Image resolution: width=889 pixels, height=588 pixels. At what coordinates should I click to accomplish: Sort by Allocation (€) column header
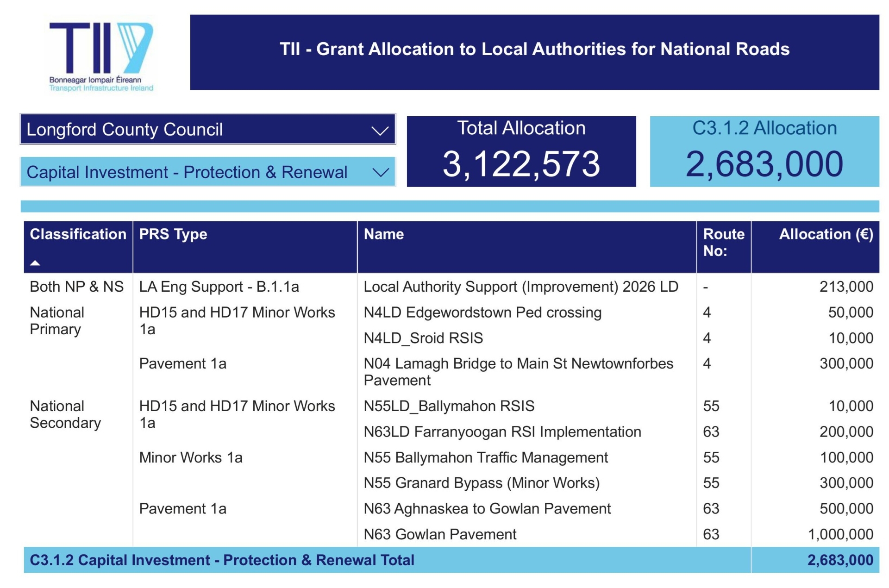tap(826, 234)
